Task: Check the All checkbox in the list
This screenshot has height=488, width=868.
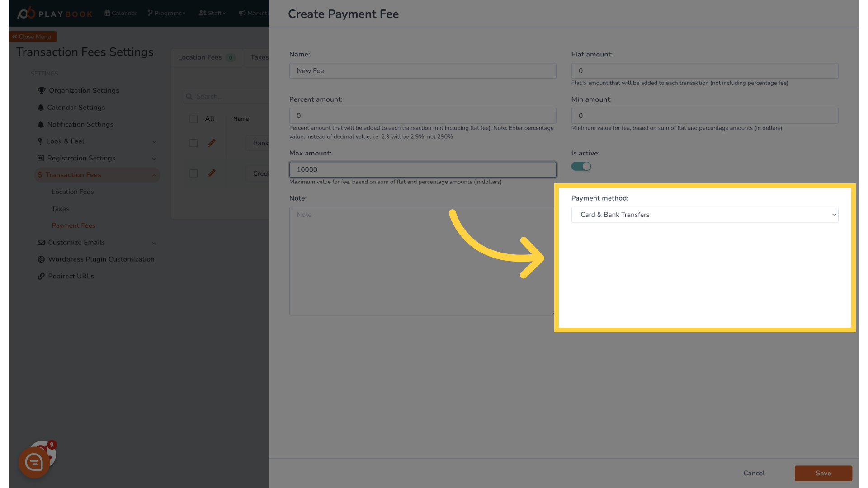Action: [x=193, y=118]
